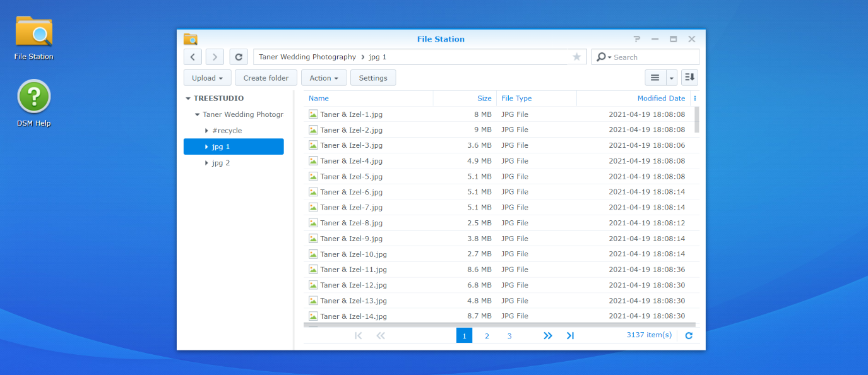Click the forward navigation arrow
The width and height of the screenshot is (868, 375).
[x=215, y=57]
